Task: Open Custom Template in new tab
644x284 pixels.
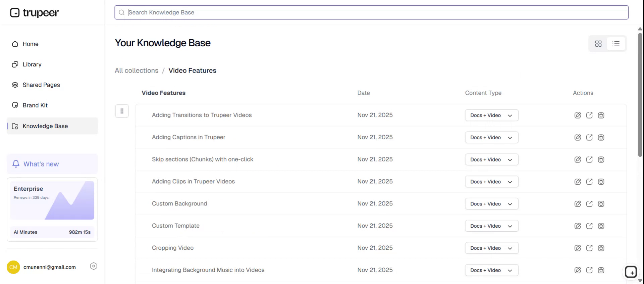Action: tap(589, 226)
